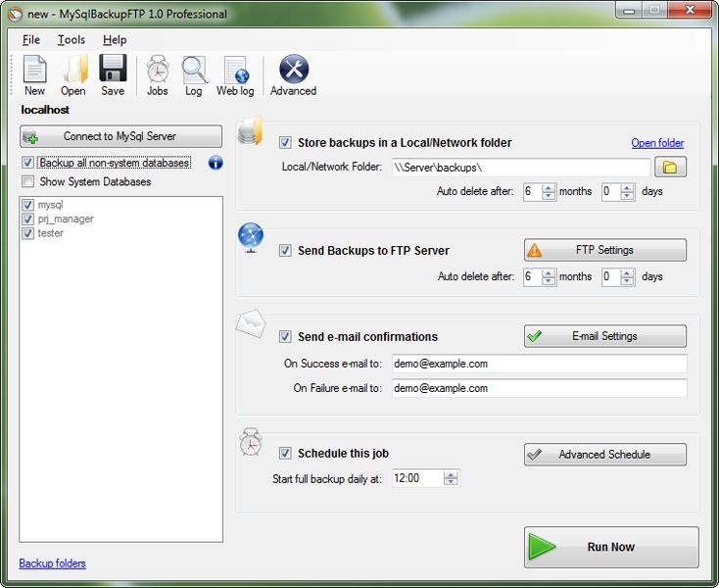Click the database folder section icon
The height and width of the screenshot is (588, 719).
click(251, 131)
